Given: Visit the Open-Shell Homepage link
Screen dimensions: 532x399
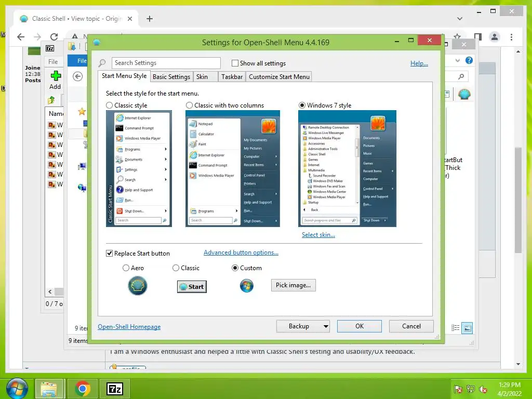Looking at the screenshot, I should click(129, 327).
